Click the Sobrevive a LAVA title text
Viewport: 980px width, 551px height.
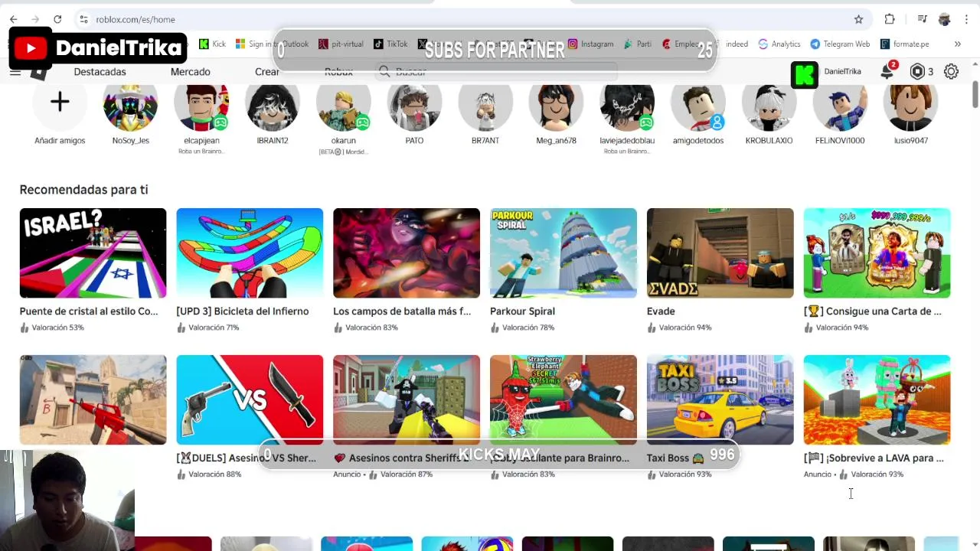[874, 458]
